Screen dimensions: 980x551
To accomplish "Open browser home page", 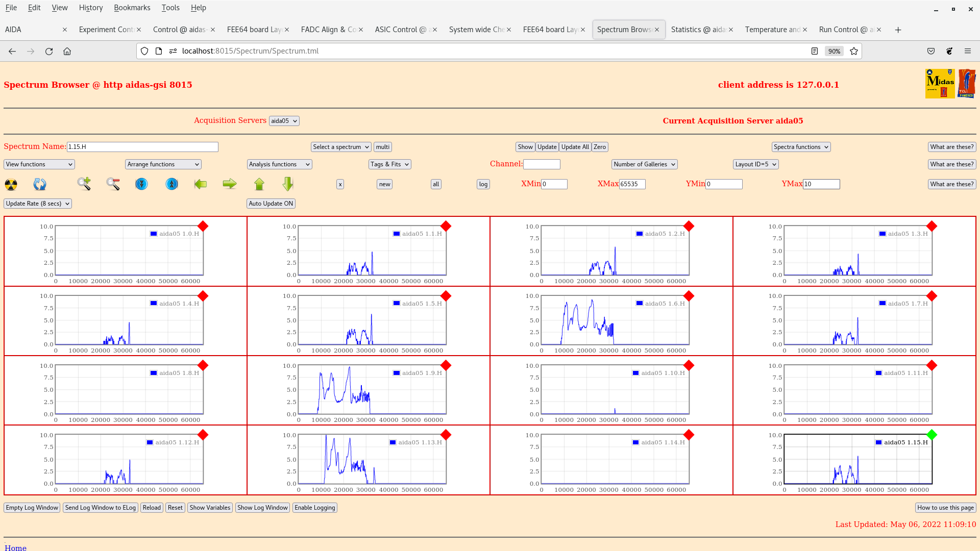I will 67,51.
